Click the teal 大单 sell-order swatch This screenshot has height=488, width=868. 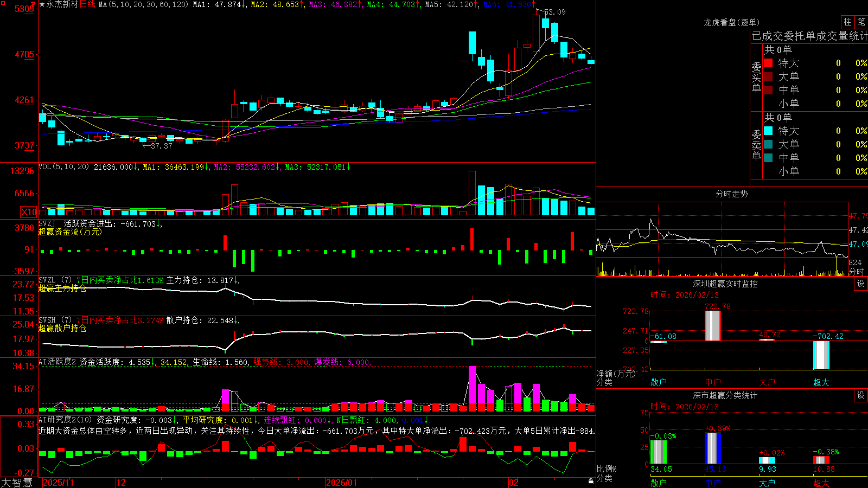click(x=768, y=144)
